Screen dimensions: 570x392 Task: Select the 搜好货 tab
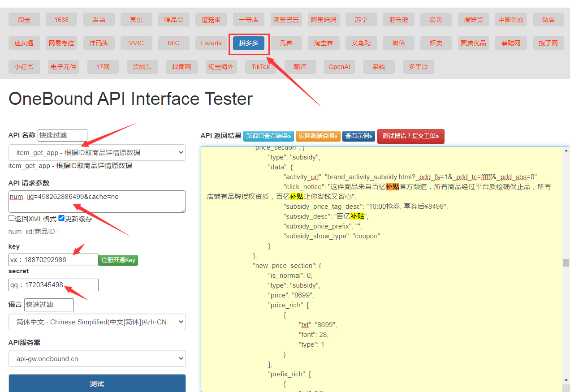pos(474,20)
